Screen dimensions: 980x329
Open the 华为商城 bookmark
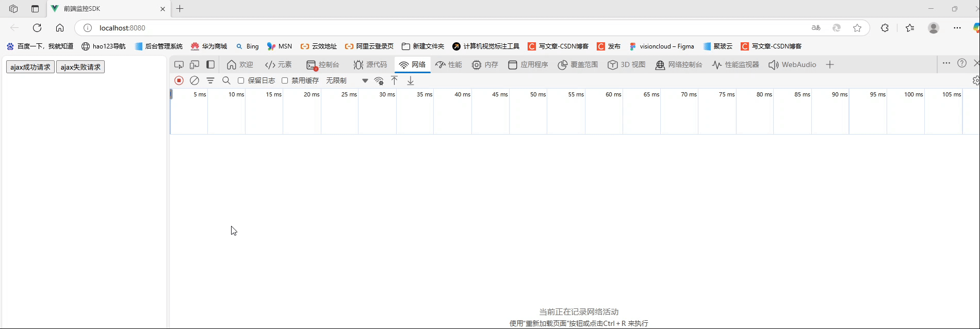pyautogui.click(x=209, y=46)
